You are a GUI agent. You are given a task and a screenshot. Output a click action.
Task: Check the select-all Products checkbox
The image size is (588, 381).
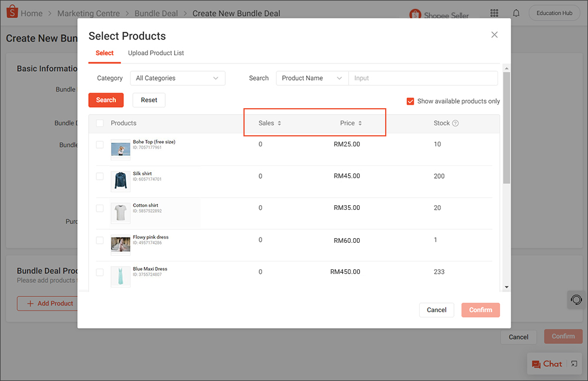click(99, 123)
